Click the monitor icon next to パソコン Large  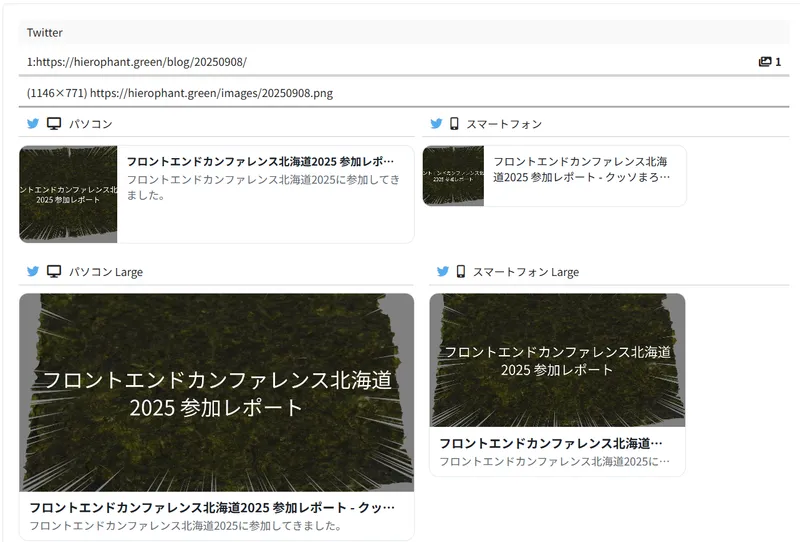pyautogui.click(x=54, y=271)
